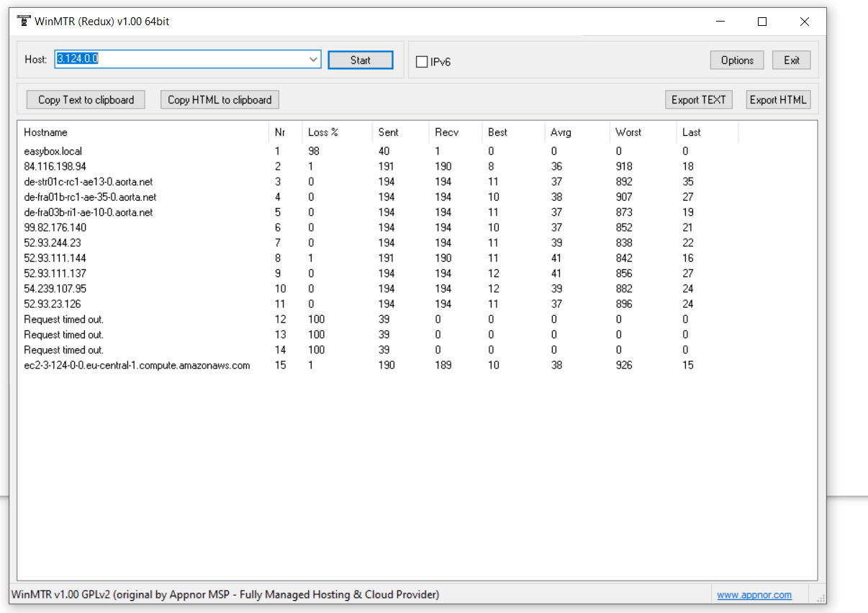Click worst value 926 in amazonaws row
This screenshot has width=868, height=613.
624,365
